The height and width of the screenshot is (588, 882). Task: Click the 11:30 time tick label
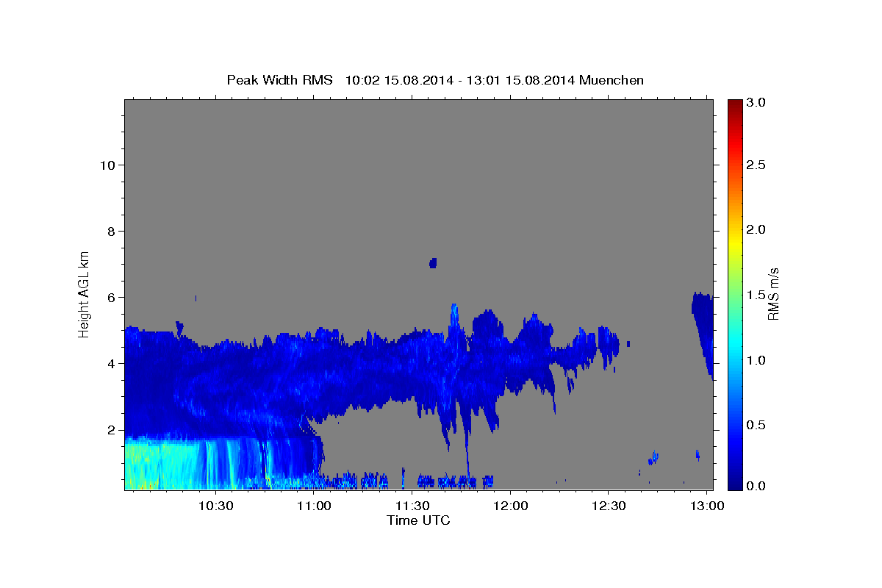412,506
